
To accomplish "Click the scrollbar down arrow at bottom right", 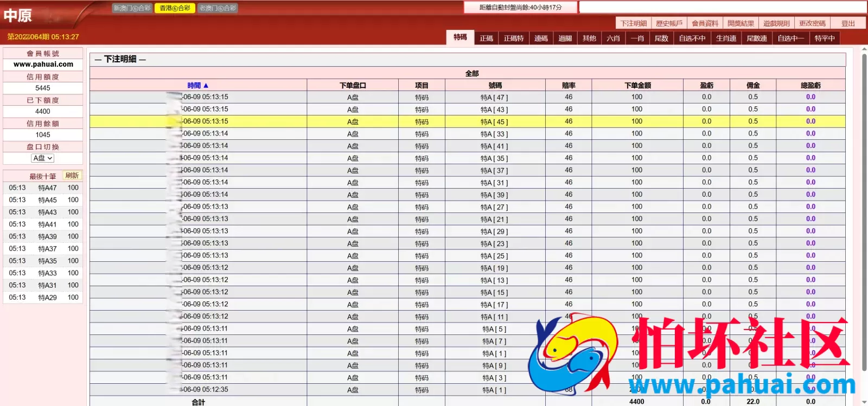I will coord(864,402).
